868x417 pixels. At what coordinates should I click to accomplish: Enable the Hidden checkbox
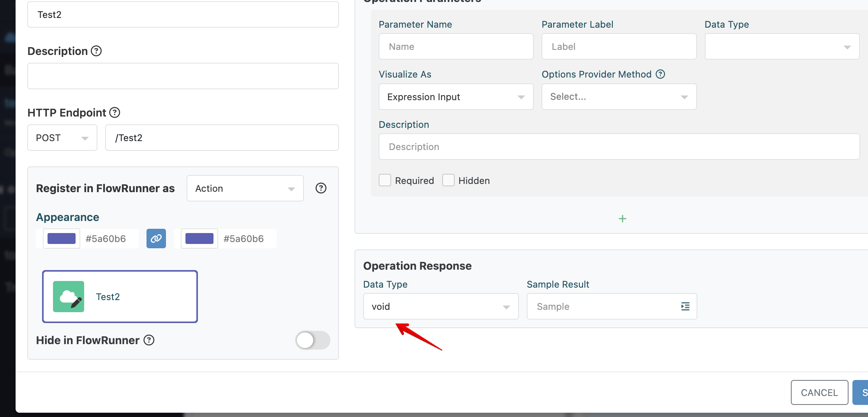pyautogui.click(x=448, y=180)
